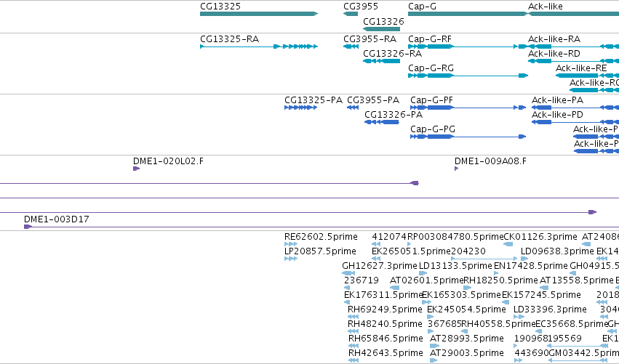Select the RH48240.5prime EST arrows

click(353, 331)
